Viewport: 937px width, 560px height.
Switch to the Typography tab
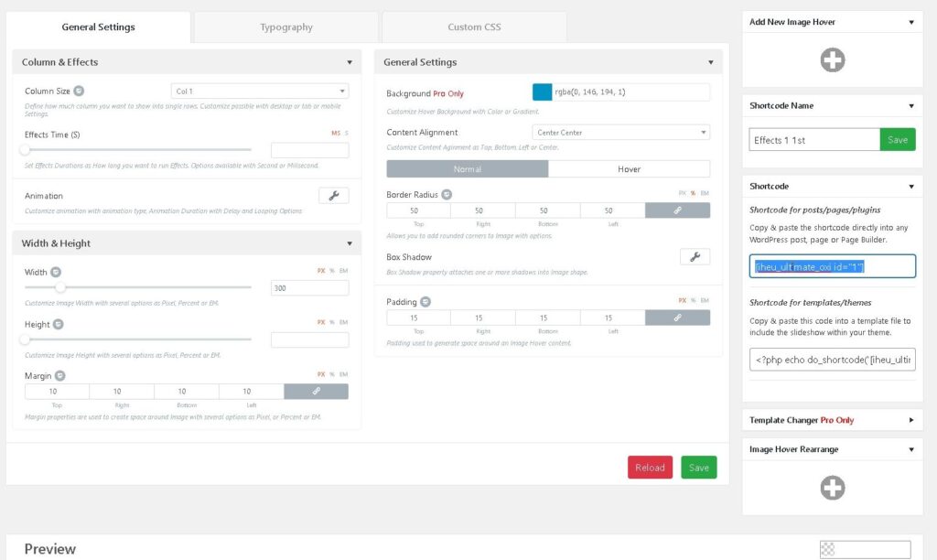tap(285, 27)
